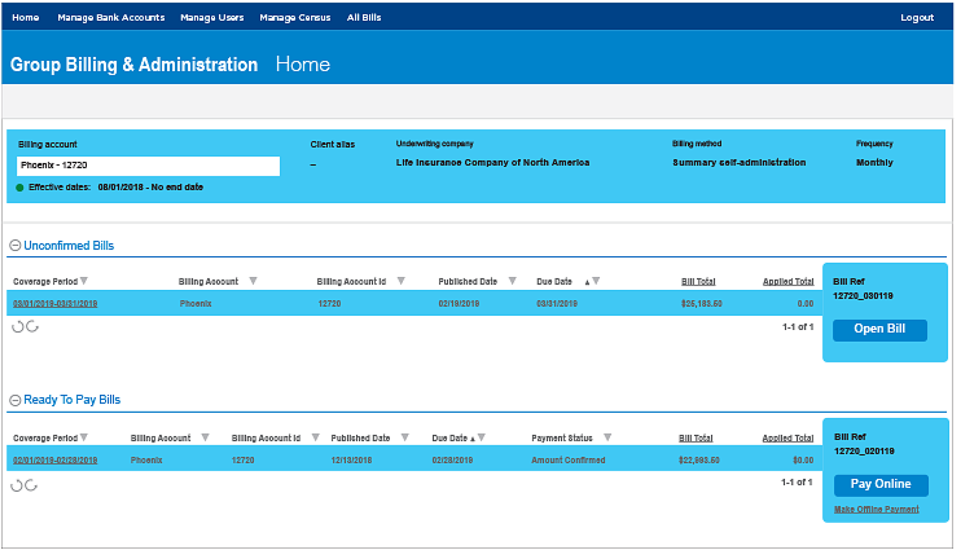Click Published Date filter icon in Unconfirmed Bills

point(512,281)
